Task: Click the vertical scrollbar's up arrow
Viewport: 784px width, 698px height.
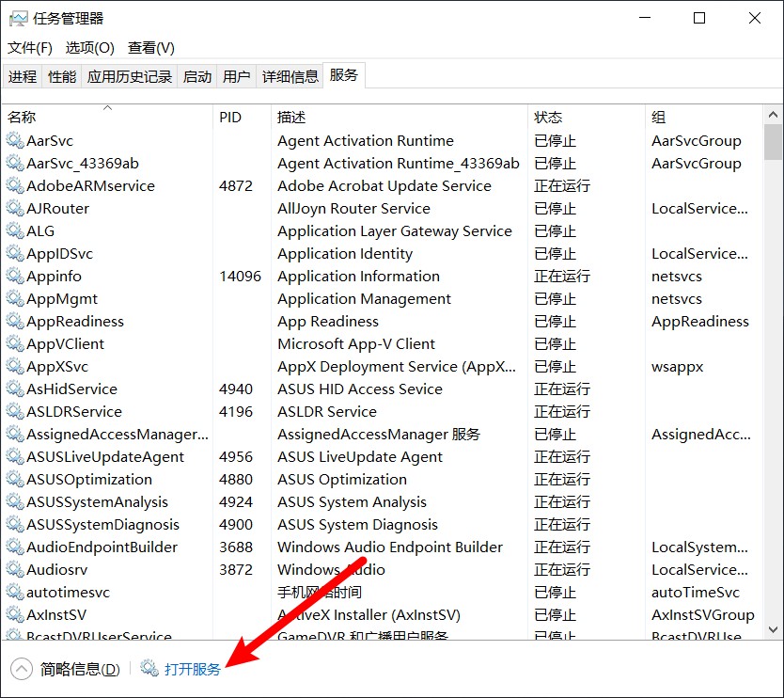Action: tap(774, 113)
